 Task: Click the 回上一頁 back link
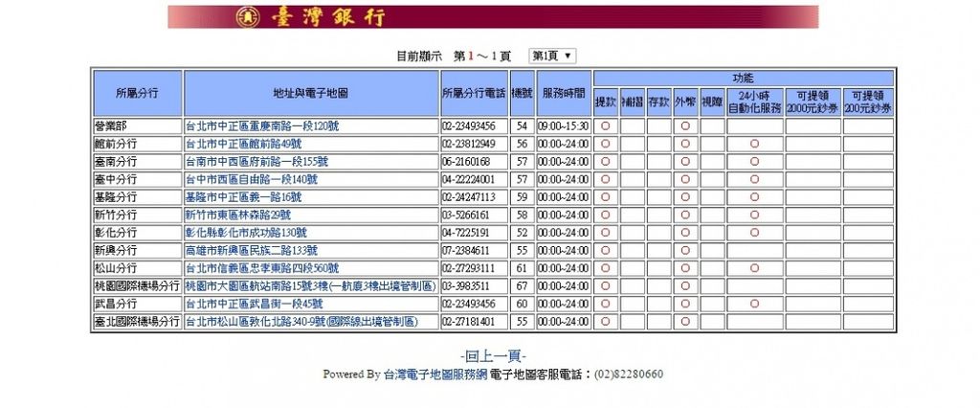pyautogui.click(x=494, y=356)
